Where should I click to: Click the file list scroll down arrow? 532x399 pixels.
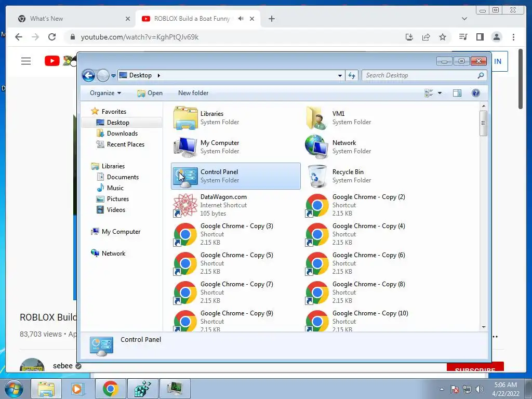tap(484, 327)
